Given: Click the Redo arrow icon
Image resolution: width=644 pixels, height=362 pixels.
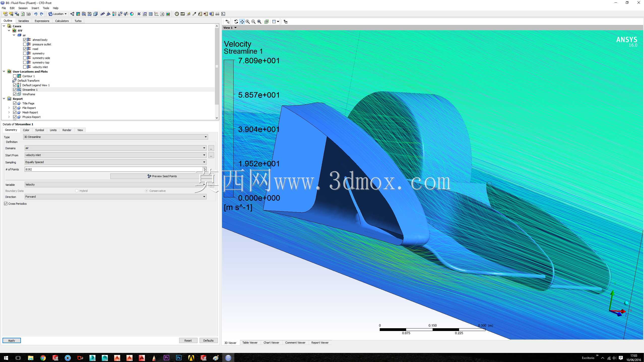Looking at the screenshot, I should (x=42, y=14).
